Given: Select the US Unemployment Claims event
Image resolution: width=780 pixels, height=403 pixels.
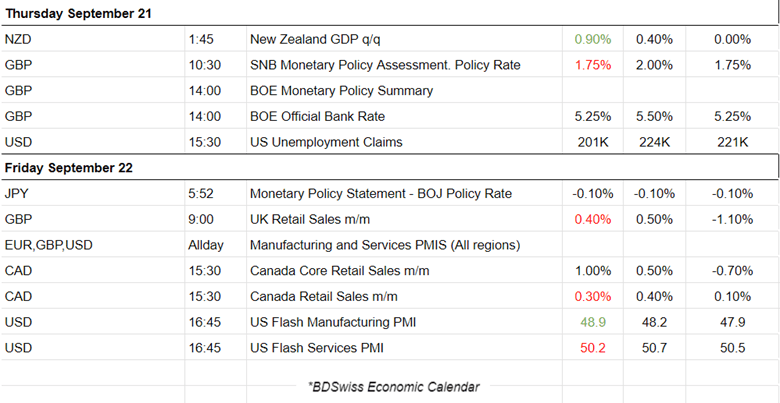Looking at the screenshot, I should (x=326, y=142).
